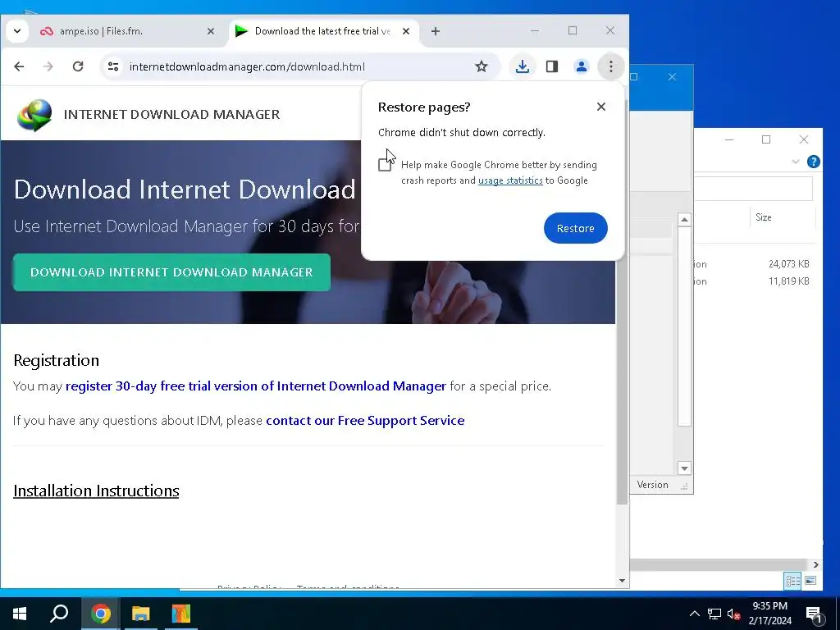Open Chrome profile avatar
This screenshot has height=630, width=840.
[582, 66]
